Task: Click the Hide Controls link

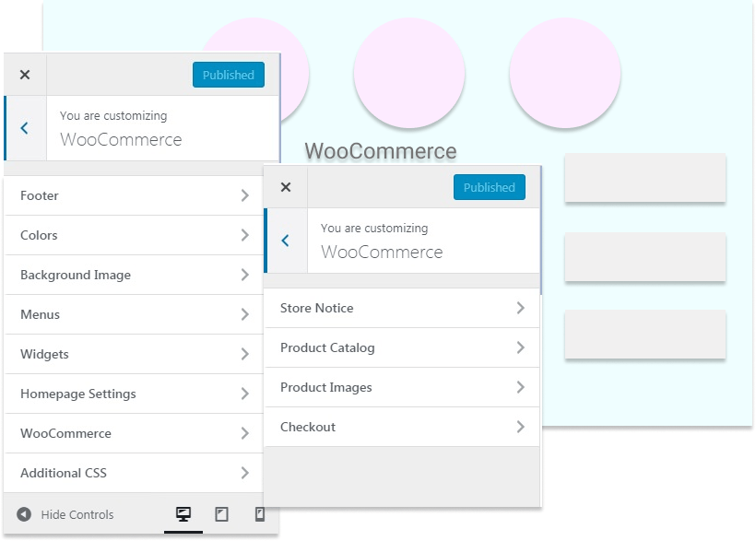Action: pyautogui.click(x=77, y=514)
